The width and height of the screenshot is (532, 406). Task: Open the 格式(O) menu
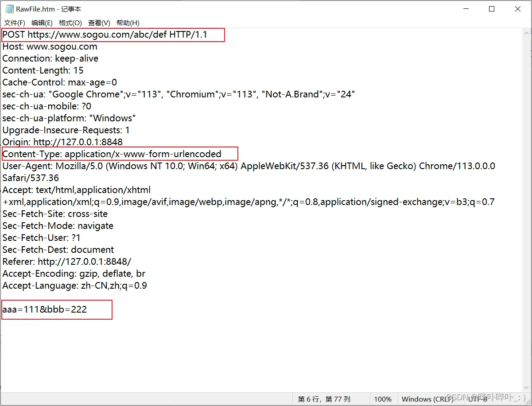tap(70, 23)
